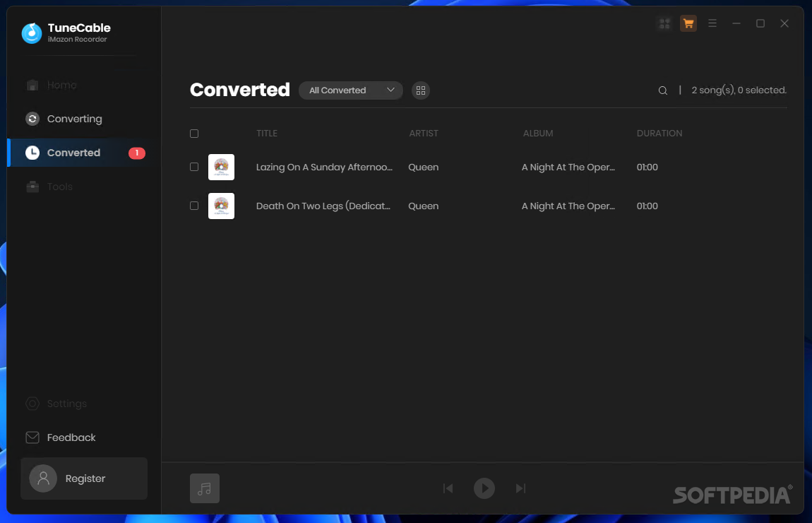Maximize the TuneCable window
Screen dimensions: 812x523
[x=760, y=23]
